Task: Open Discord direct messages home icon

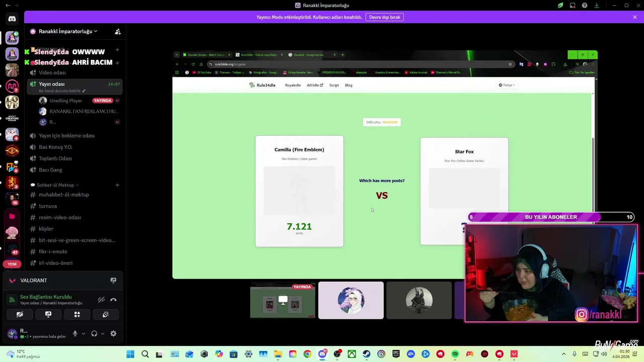Action: click(x=12, y=19)
